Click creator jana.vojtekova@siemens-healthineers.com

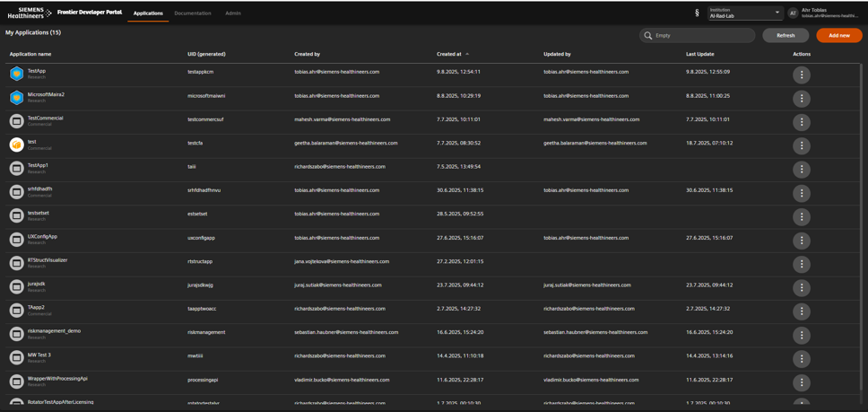click(342, 261)
